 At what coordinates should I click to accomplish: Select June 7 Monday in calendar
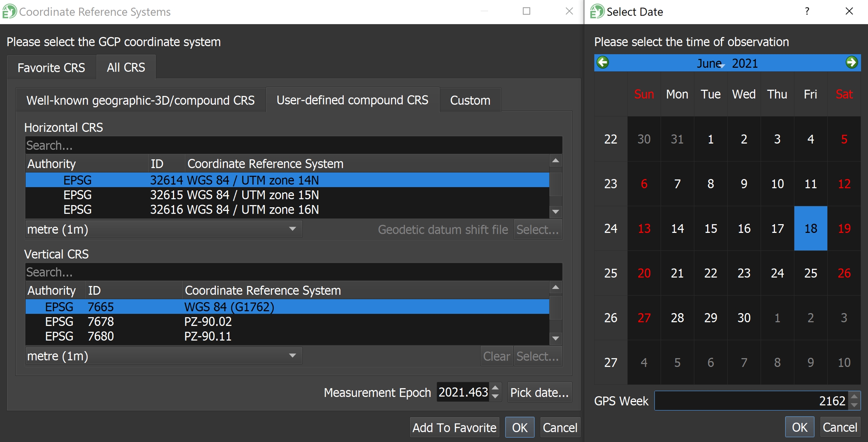click(677, 184)
